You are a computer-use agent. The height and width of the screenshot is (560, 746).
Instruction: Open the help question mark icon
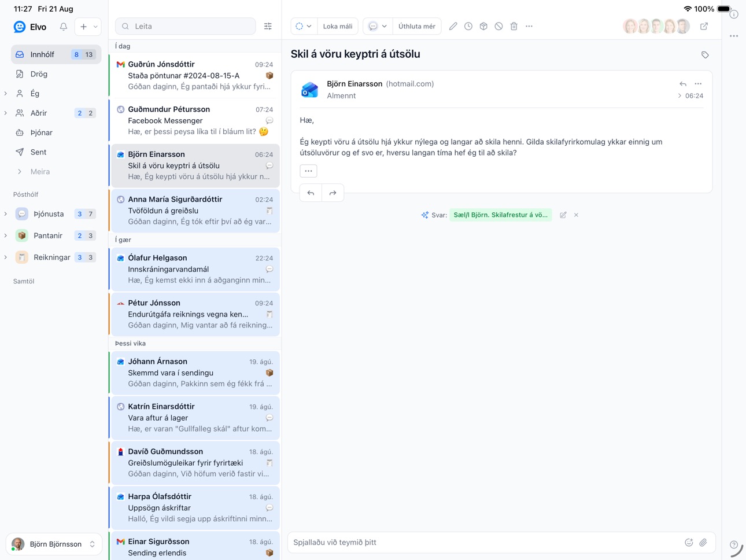coord(734,544)
